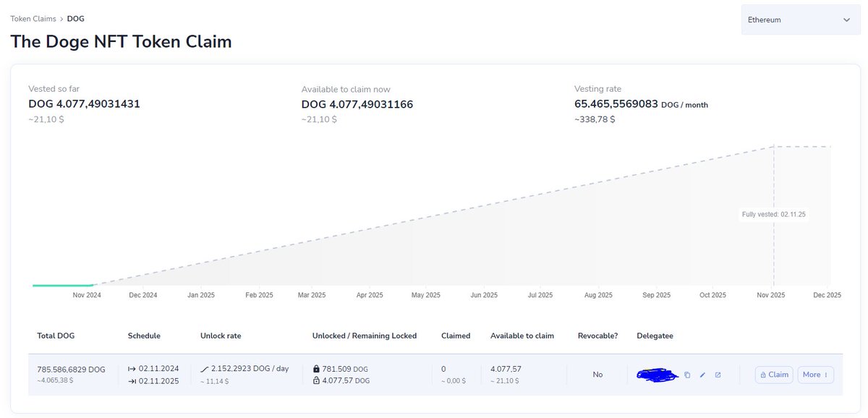Click the Revocable value No
The width and height of the screenshot is (868, 418).
tap(597, 375)
